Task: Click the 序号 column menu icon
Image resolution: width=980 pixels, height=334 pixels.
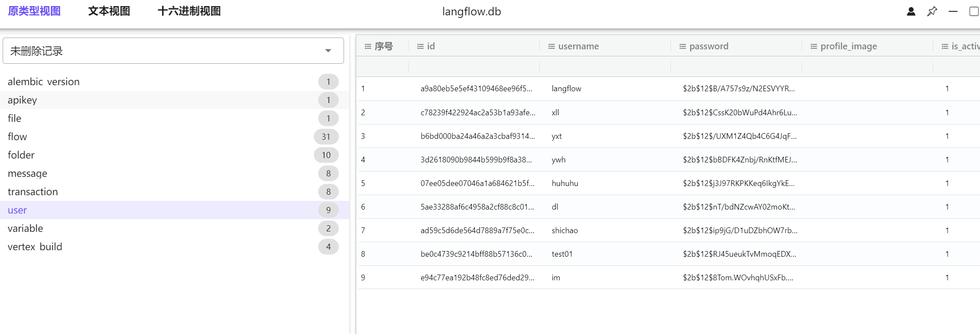Action: (368, 46)
